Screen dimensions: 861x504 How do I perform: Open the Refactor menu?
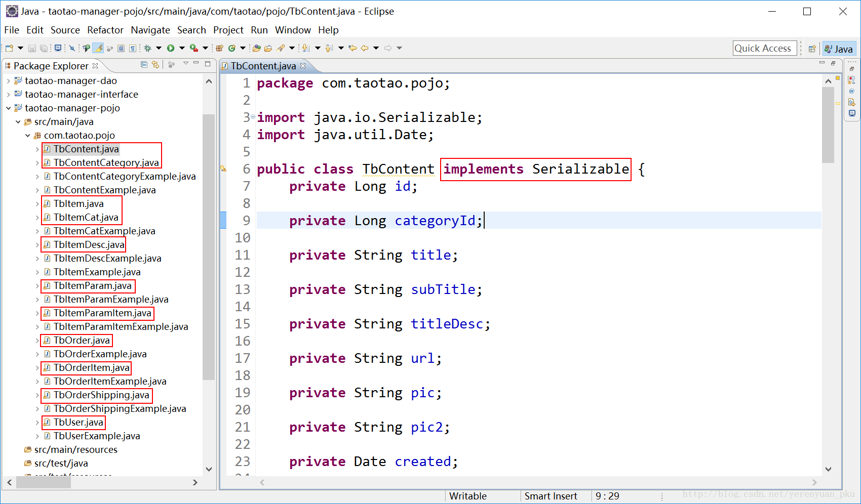[x=105, y=30]
